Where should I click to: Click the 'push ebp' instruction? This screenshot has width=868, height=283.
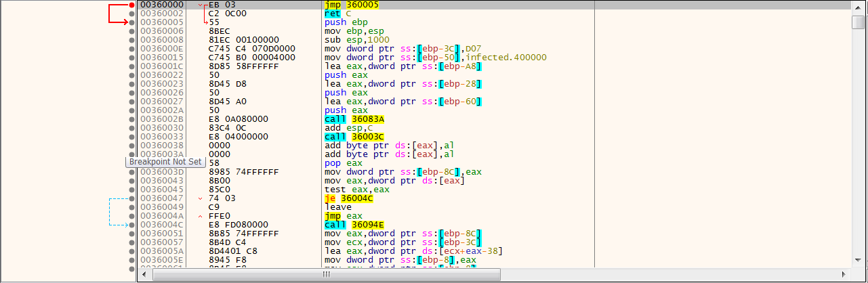pyautogui.click(x=346, y=22)
